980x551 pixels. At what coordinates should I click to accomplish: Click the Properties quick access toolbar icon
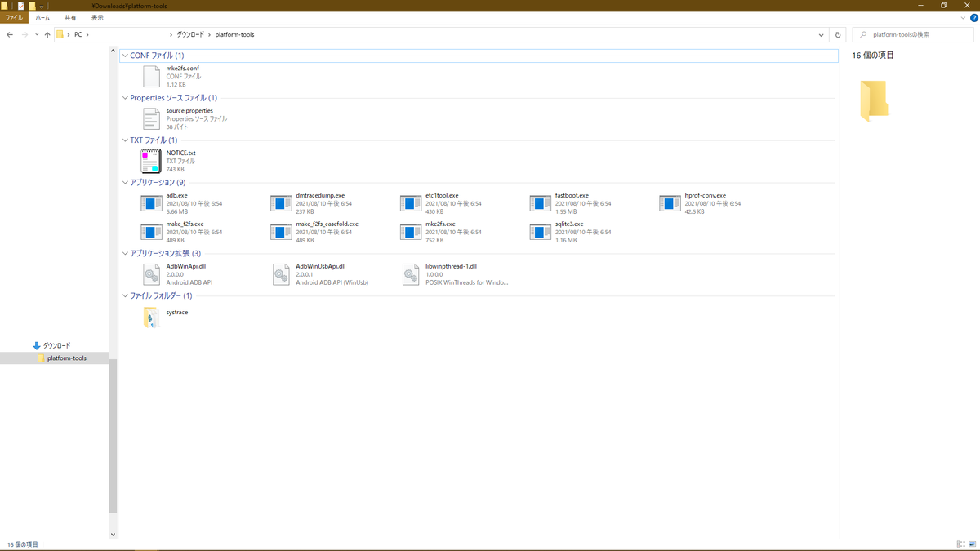pos(20,5)
